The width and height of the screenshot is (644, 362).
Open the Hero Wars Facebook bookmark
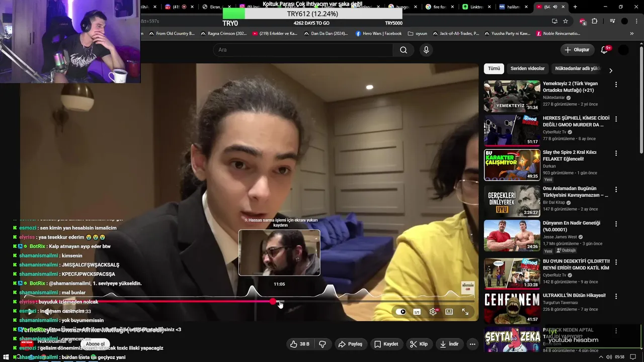(x=378, y=34)
